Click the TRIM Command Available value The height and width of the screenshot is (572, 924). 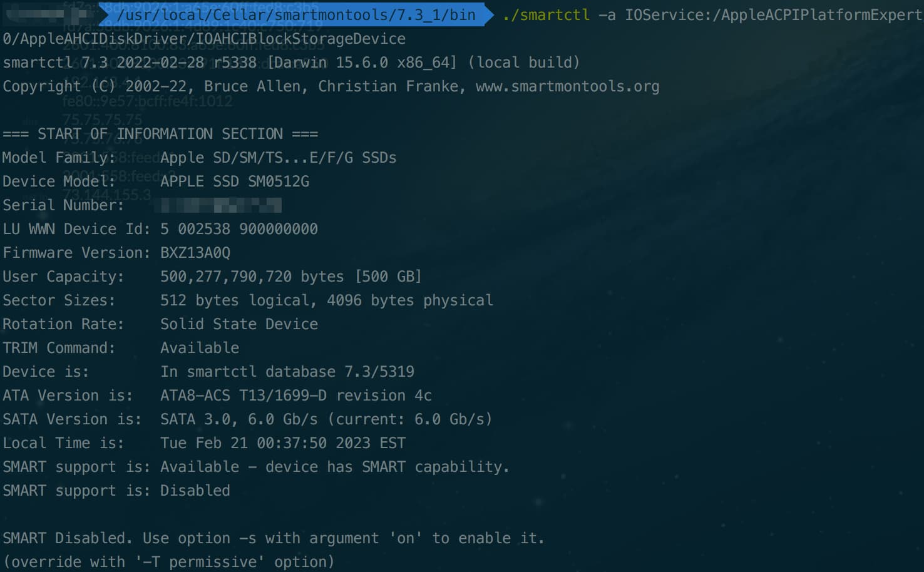pos(200,348)
